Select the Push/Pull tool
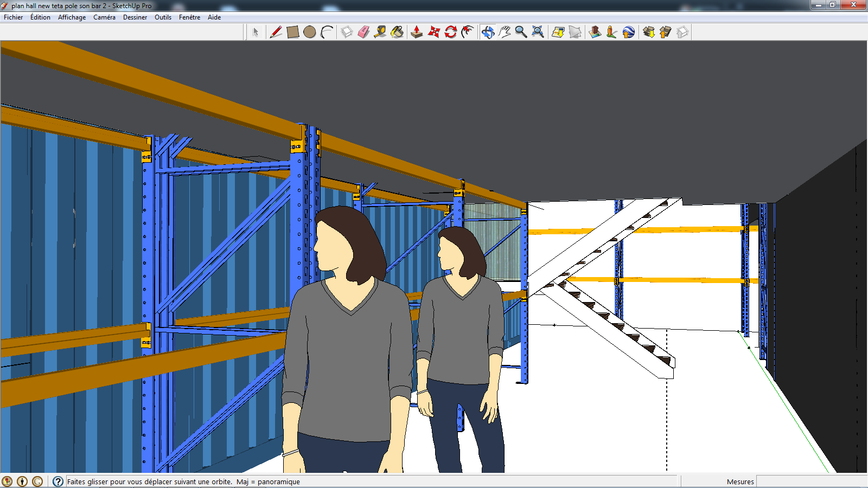The height and width of the screenshot is (488, 868). tap(417, 32)
